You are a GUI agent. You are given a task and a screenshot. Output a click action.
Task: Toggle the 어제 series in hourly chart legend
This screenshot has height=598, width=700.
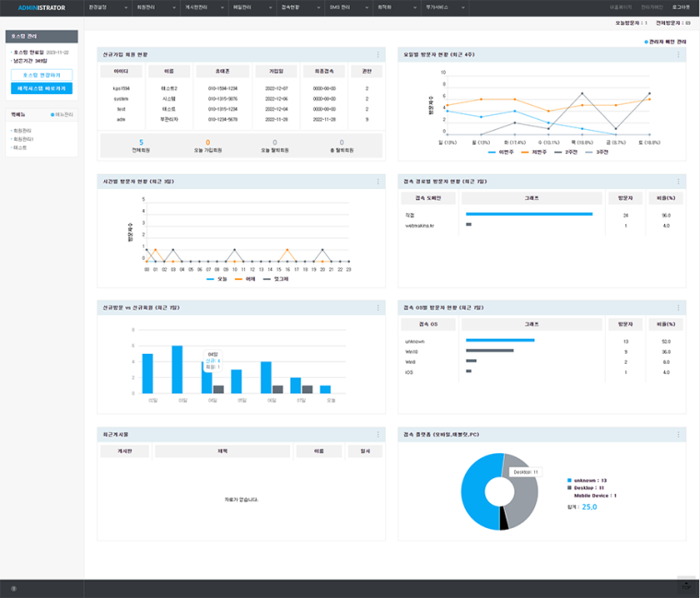point(247,277)
